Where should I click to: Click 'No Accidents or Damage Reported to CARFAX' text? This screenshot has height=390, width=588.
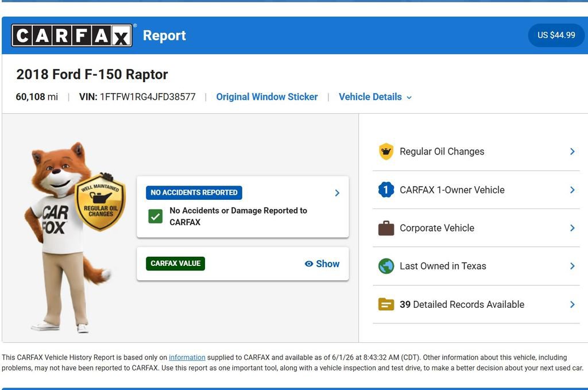pyautogui.click(x=238, y=217)
